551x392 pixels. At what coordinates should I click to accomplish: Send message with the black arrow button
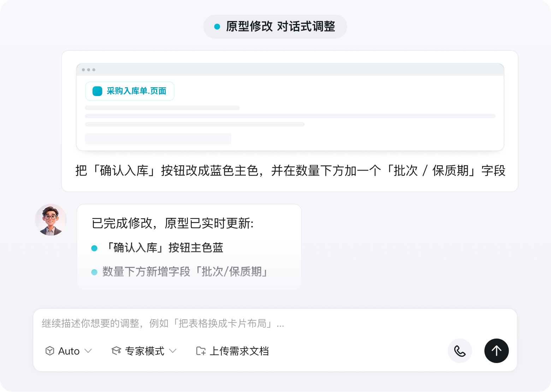(x=497, y=351)
